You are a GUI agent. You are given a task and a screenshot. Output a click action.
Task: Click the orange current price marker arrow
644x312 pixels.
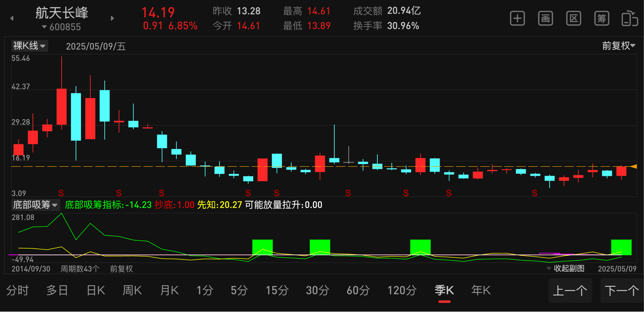[633, 166]
